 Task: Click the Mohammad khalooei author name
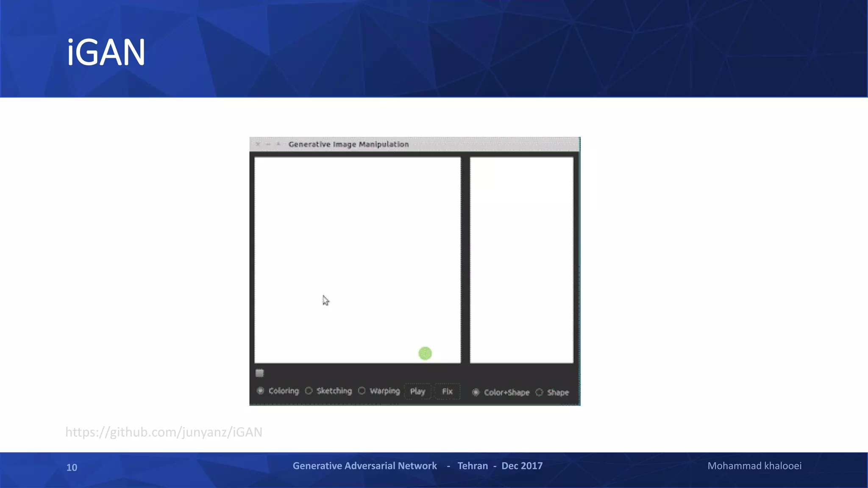(754, 466)
